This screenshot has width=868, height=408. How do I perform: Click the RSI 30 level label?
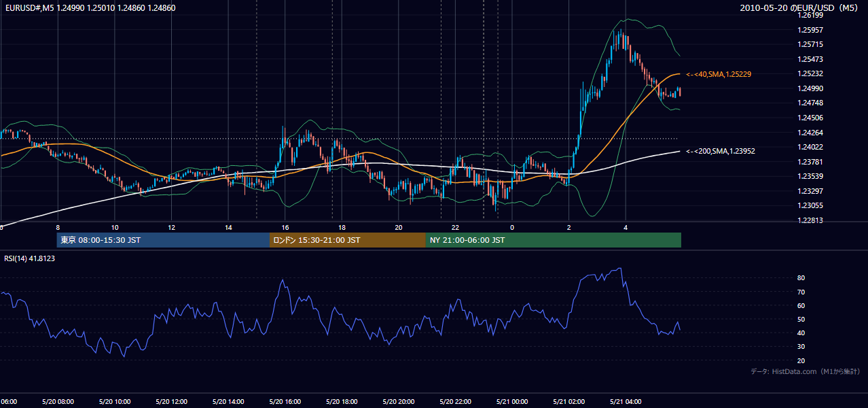point(801,347)
